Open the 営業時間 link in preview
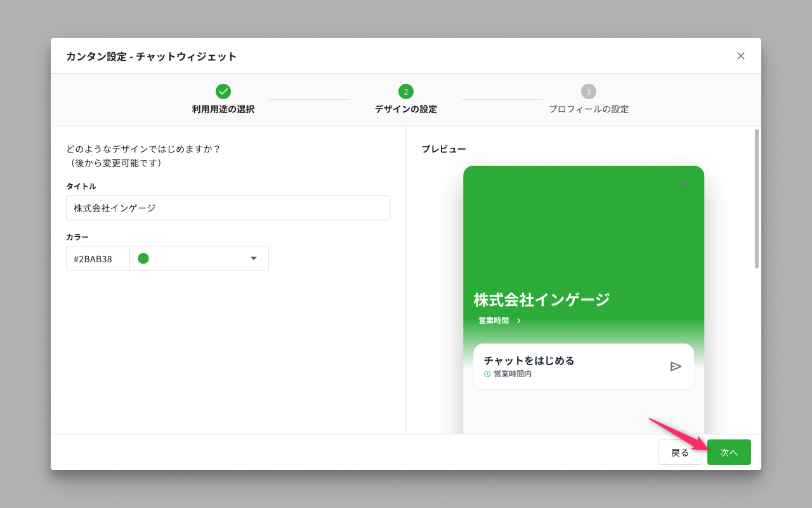Viewport: 812px width, 508px height. (494, 321)
